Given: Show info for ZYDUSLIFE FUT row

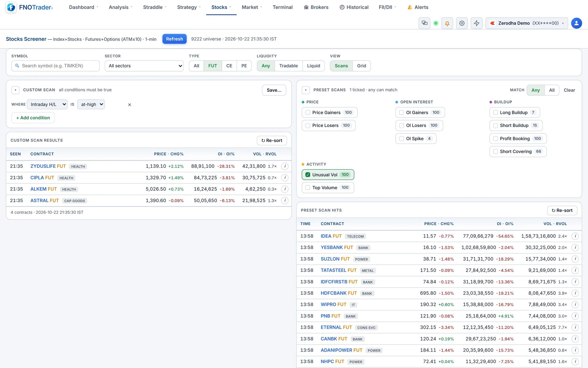Looking at the screenshot, I should pyautogui.click(x=285, y=166).
